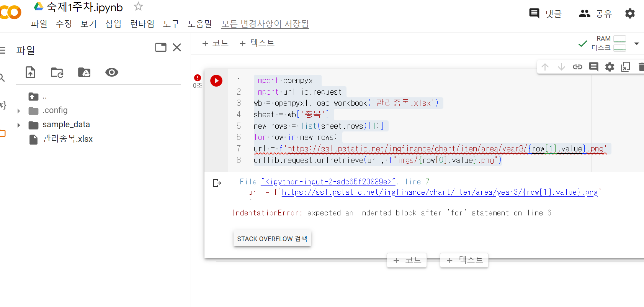Mount Google Drive
The width and height of the screenshot is (644, 307).
[x=84, y=72]
